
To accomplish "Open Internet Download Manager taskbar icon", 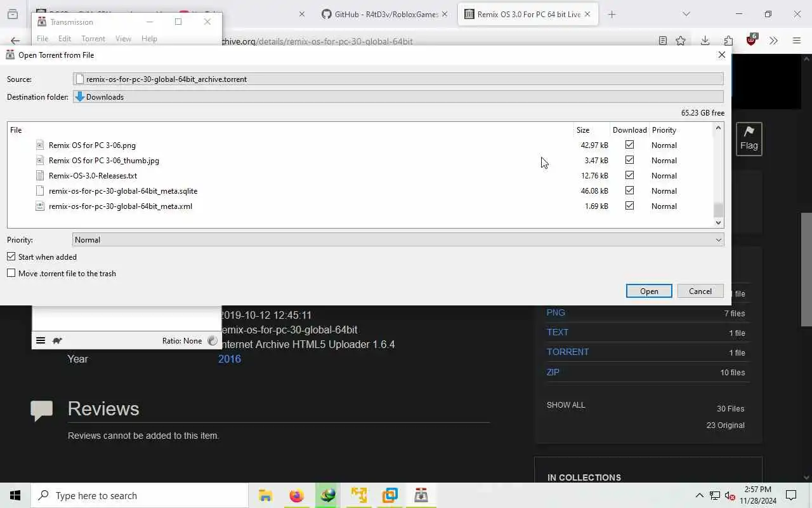I will point(327,495).
